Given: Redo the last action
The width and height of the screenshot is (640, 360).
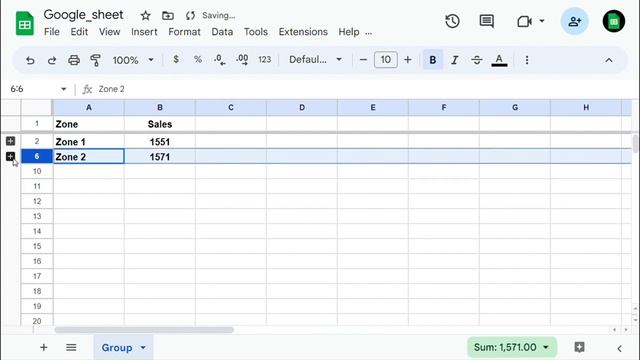Looking at the screenshot, I should (52, 60).
